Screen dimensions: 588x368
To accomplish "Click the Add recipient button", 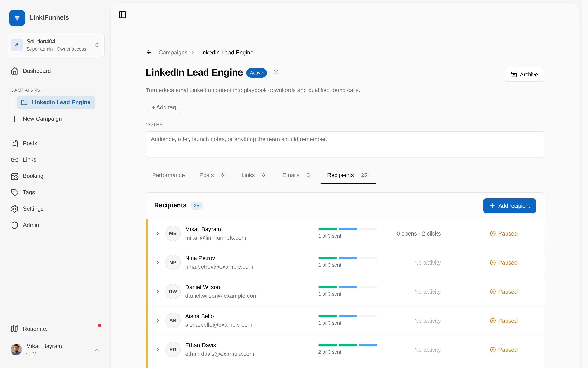I will 510,206.
